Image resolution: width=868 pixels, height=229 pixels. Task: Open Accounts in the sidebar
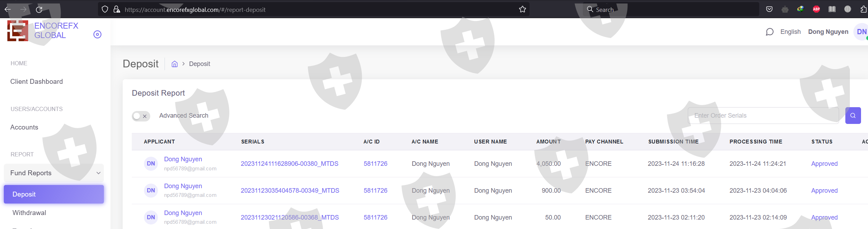click(24, 127)
